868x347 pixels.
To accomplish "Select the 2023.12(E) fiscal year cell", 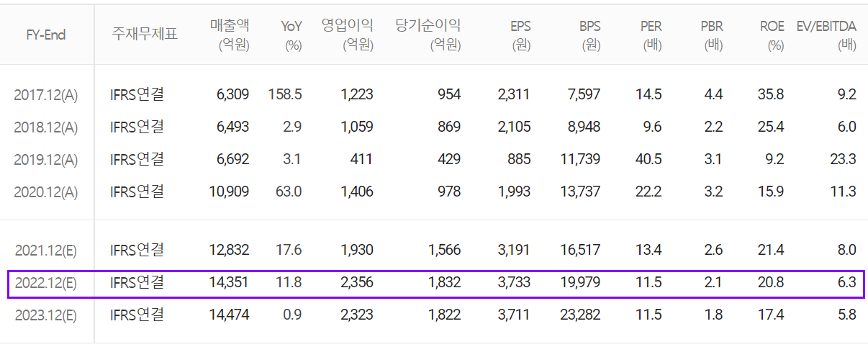I will pyautogui.click(x=45, y=315).
